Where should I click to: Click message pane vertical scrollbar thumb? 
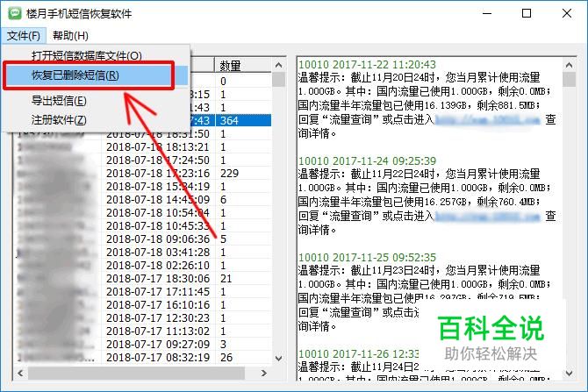[569, 80]
